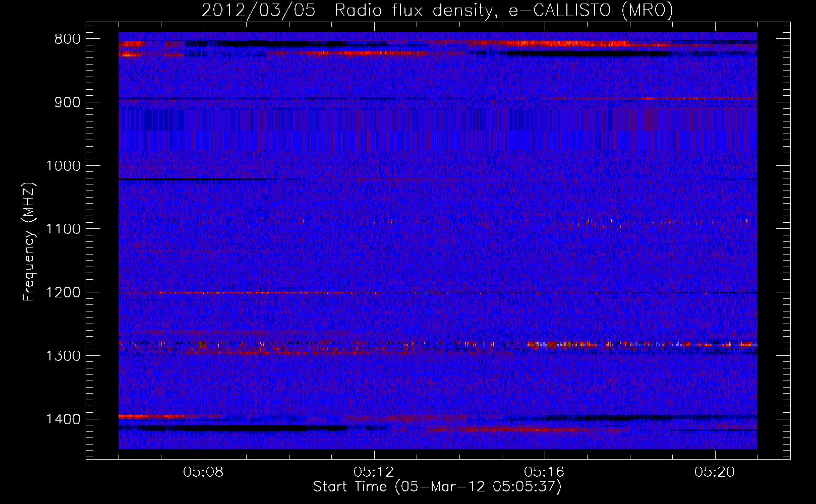Click the plot title '2012/03/05 Radio flux density, e-CALLISTO (MRO)'
This screenshot has height=504, width=816.
click(x=437, y=10)
